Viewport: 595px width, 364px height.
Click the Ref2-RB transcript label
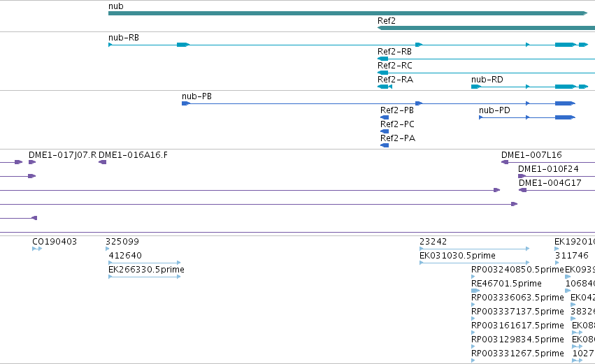click(394, 52)
